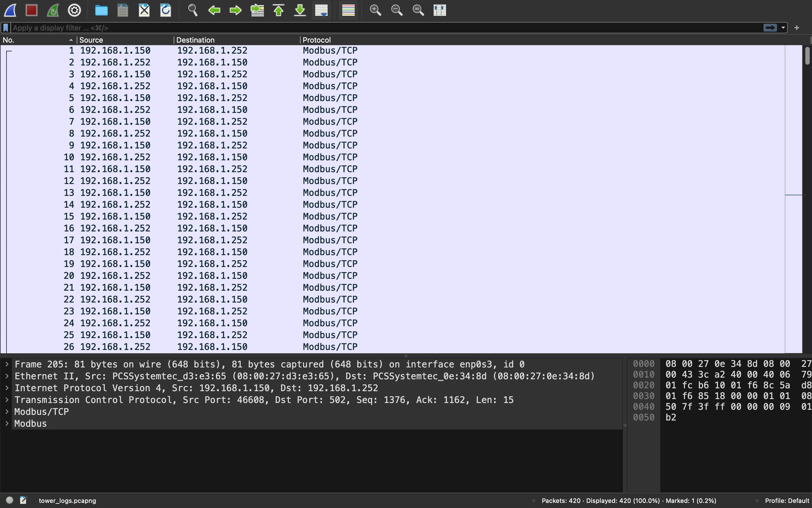Click the Packets: 420 status counter
The height and width of the screenshot is (508, 812).
[561, 501]
